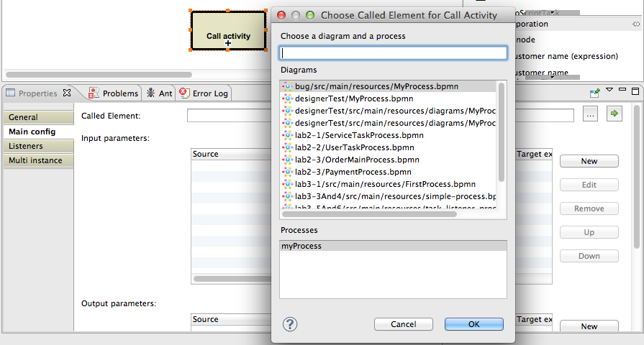The image size is (644, 345).
Task: Switch to the General tab
Action: 23,117
